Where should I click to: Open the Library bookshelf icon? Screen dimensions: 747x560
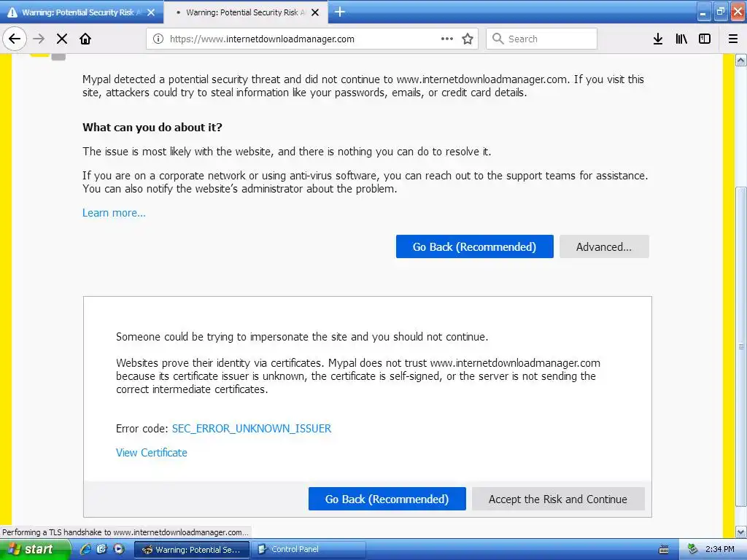pos(681,39)
